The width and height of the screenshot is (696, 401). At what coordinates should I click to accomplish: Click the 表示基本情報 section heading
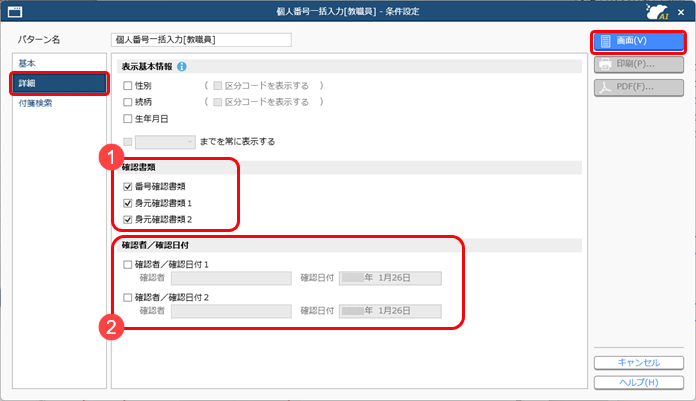(x=147, y=67)
